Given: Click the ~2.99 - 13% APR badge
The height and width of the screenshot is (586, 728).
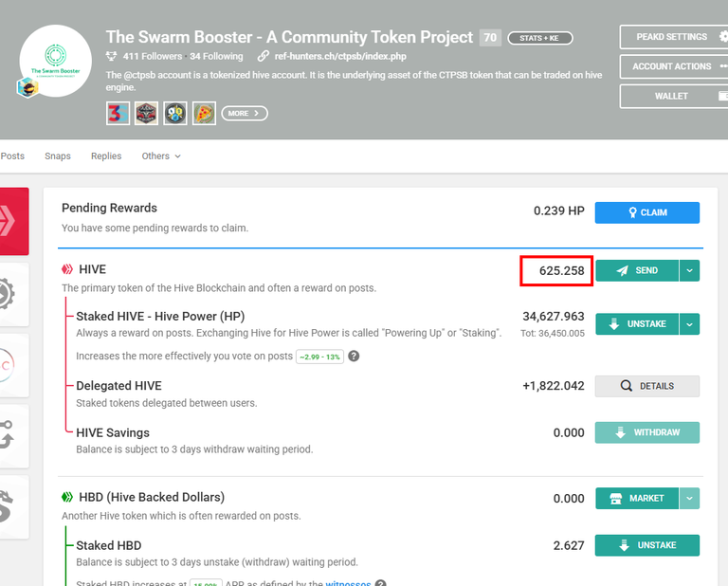Looking at the screenshot, I should [319, 357].
